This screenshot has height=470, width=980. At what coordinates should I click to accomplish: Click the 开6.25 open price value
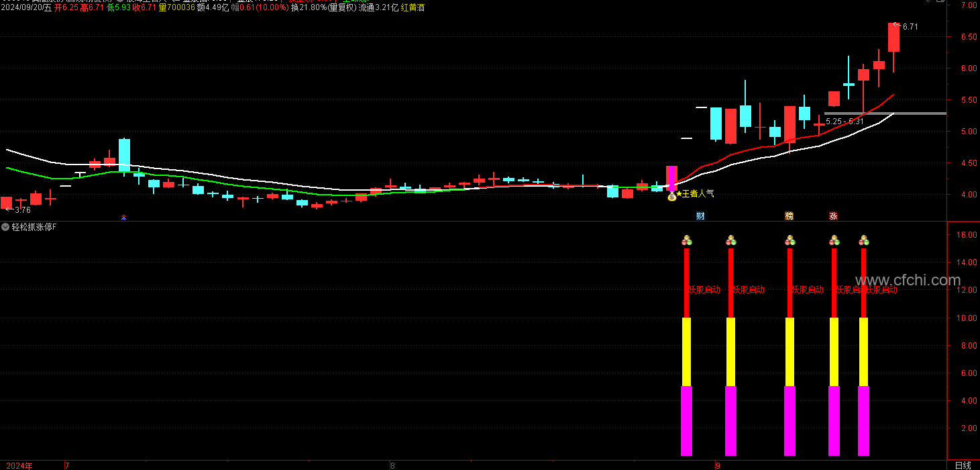pyautogui.click(x=66, y=7)
